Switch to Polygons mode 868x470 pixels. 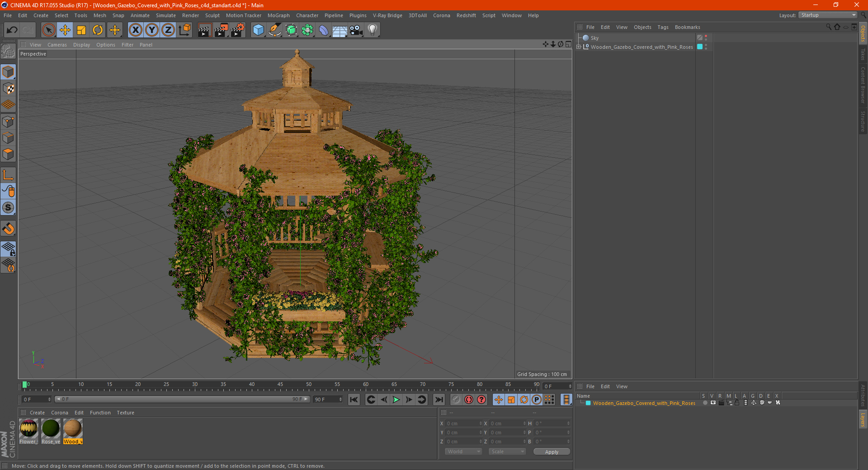pyautogui.click(x=9, y=154)
